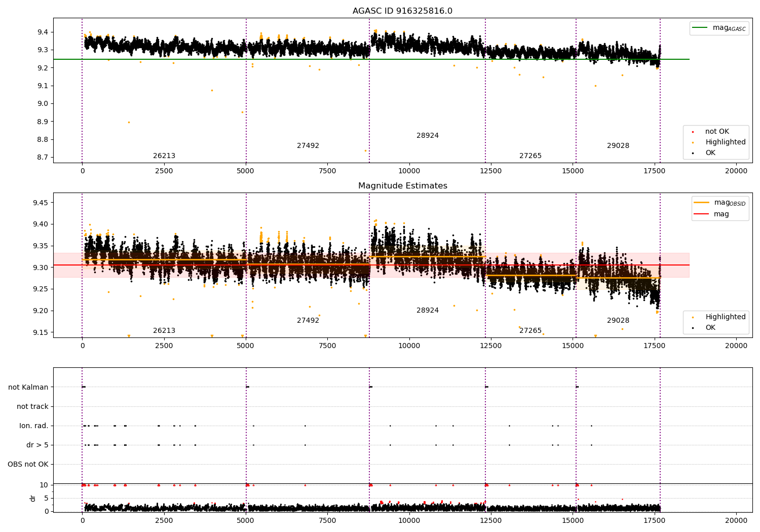
Task: Click the 9.15 y-axis tick label
Action: (x=40, y=333)
